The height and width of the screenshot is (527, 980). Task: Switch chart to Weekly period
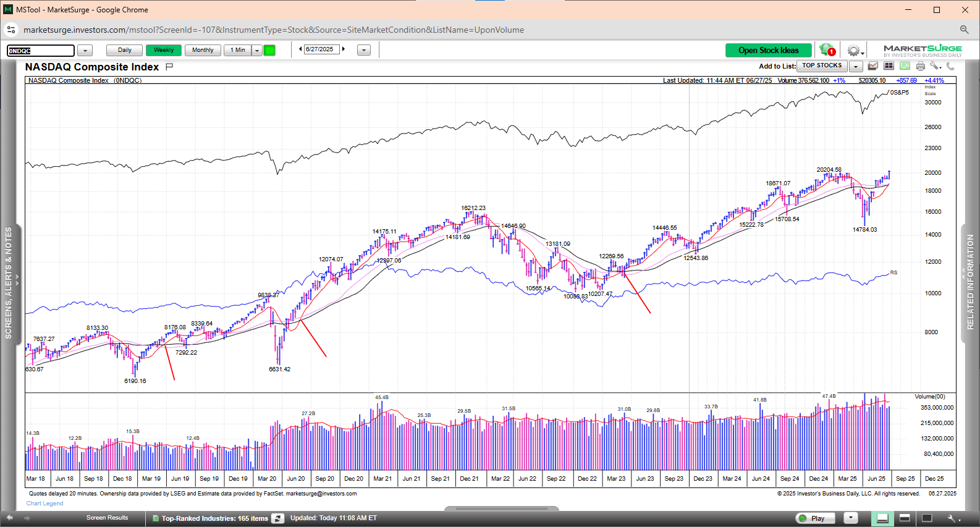point(164,50)
